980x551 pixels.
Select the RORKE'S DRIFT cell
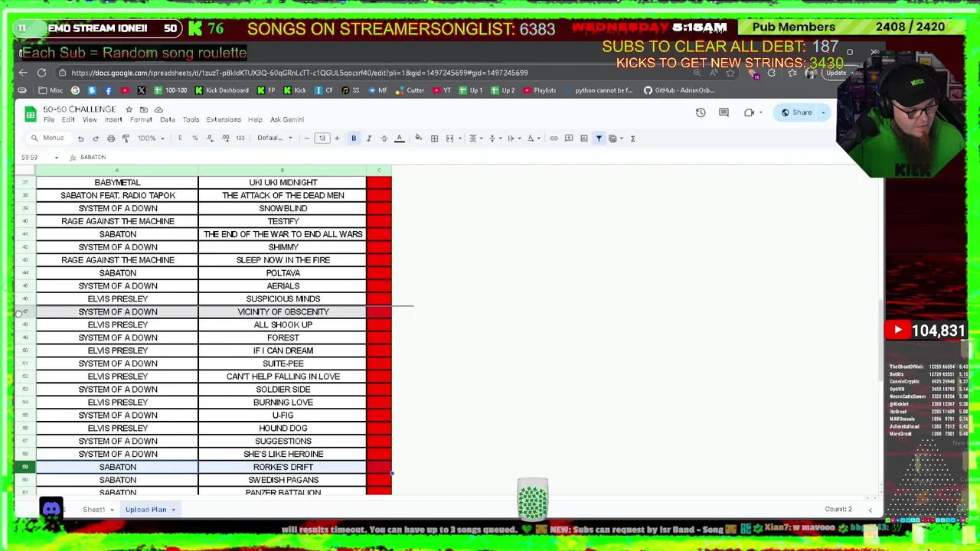point(283,467)
